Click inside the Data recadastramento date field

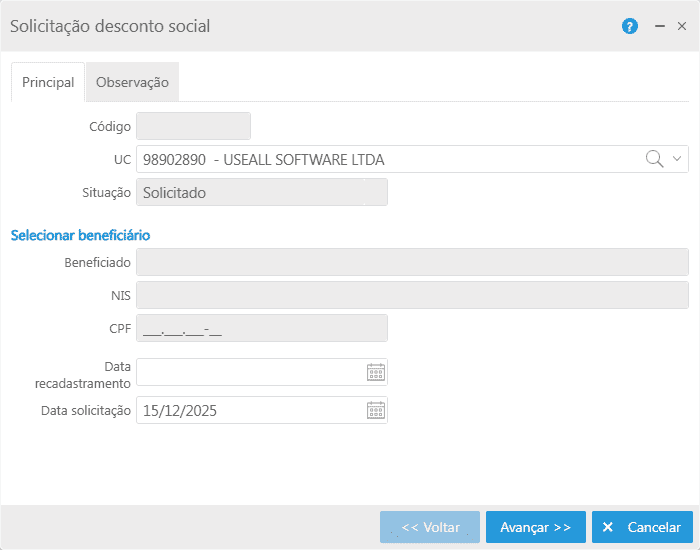point(250,373)
